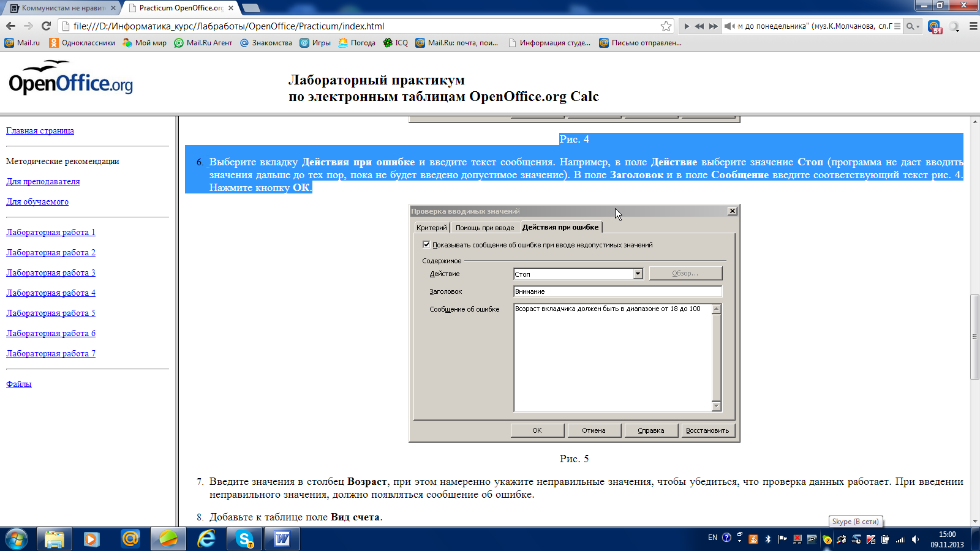Open Windows Start menu

point(17,539)
